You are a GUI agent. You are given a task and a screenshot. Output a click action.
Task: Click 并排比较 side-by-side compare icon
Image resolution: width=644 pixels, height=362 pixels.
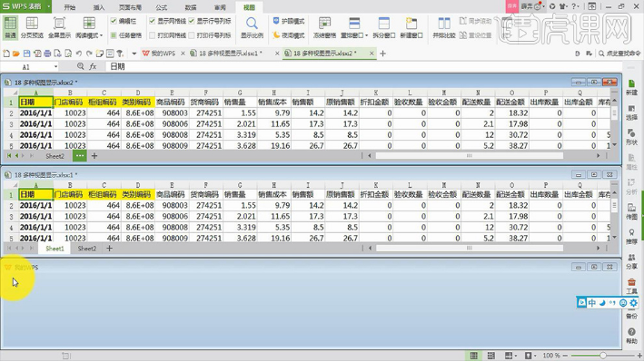tap(443, 24)
